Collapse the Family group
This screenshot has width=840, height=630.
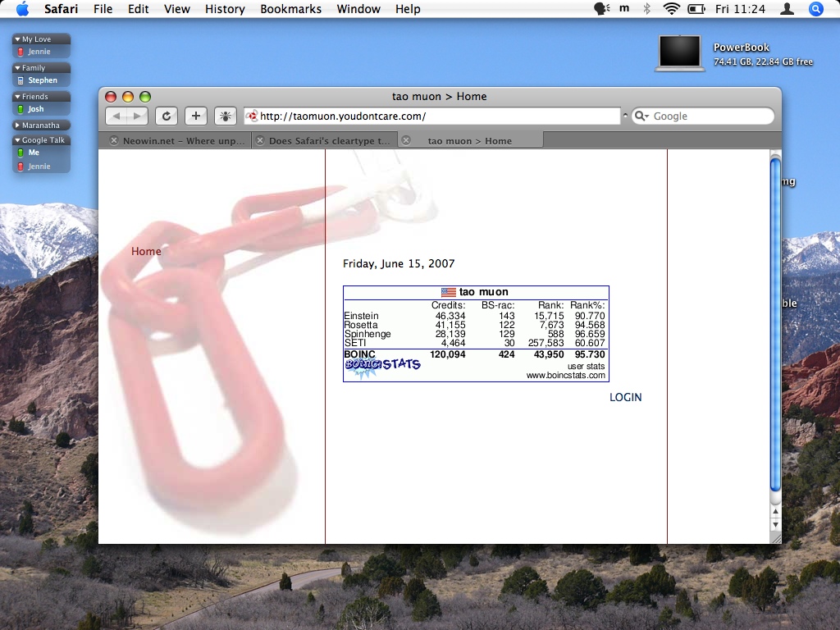click(x=18, y=68)
